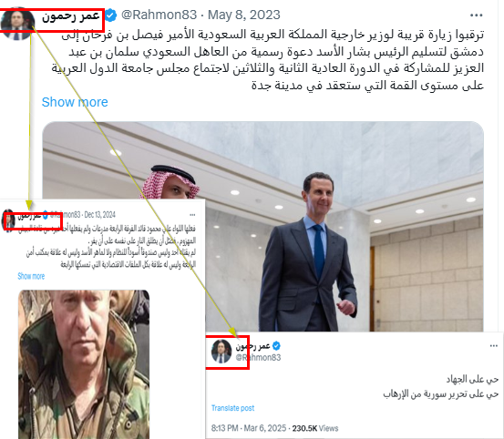Open the @Rahmon83 handle in the Mar 6, 2025 post

[259, 357]
